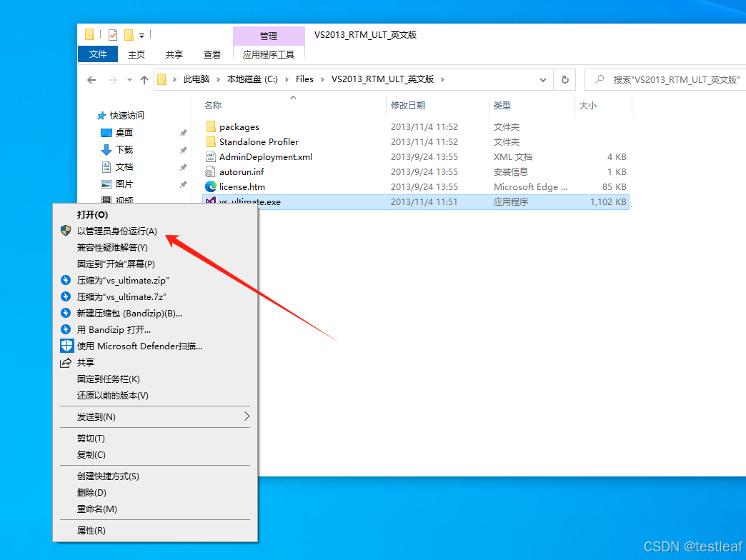
Task: Click the properties checkmark quick-access icon
Action: (113, 35)
